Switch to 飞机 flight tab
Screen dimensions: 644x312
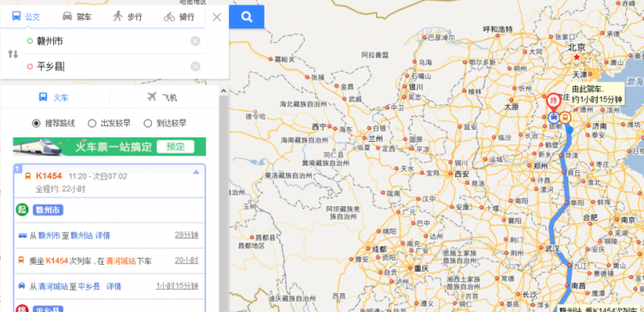tap(162, 97)
